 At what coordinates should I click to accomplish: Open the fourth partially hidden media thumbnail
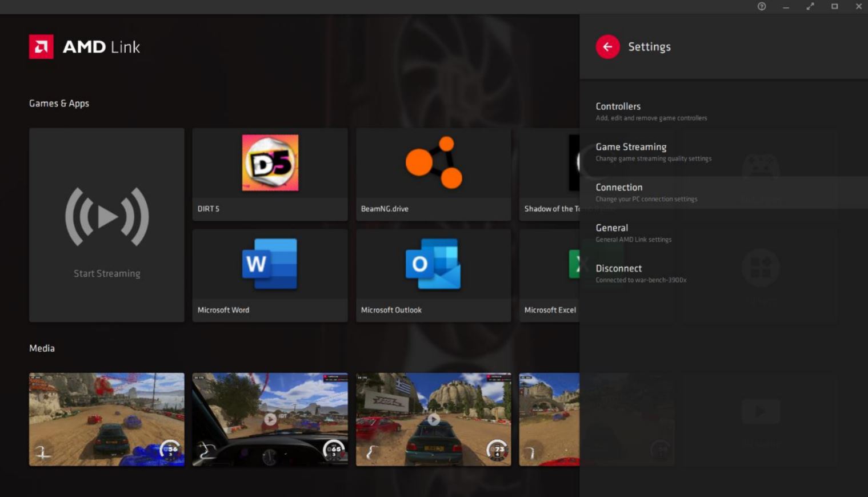[x=549, y=419]
